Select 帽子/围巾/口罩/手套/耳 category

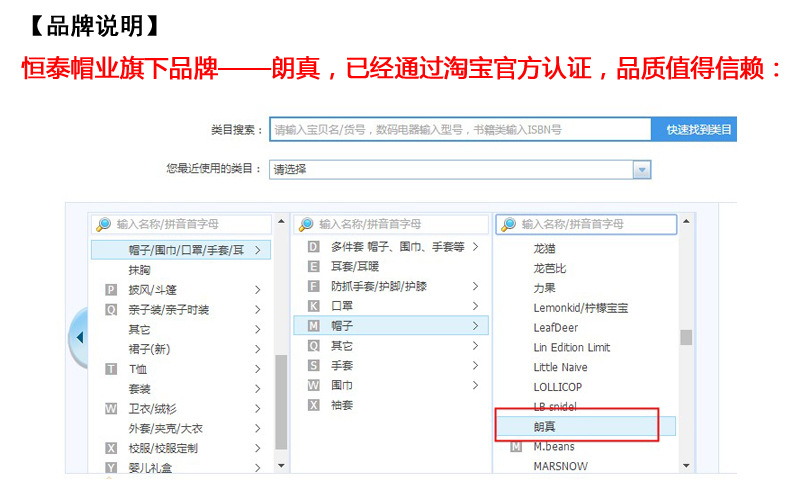point(181,250)
